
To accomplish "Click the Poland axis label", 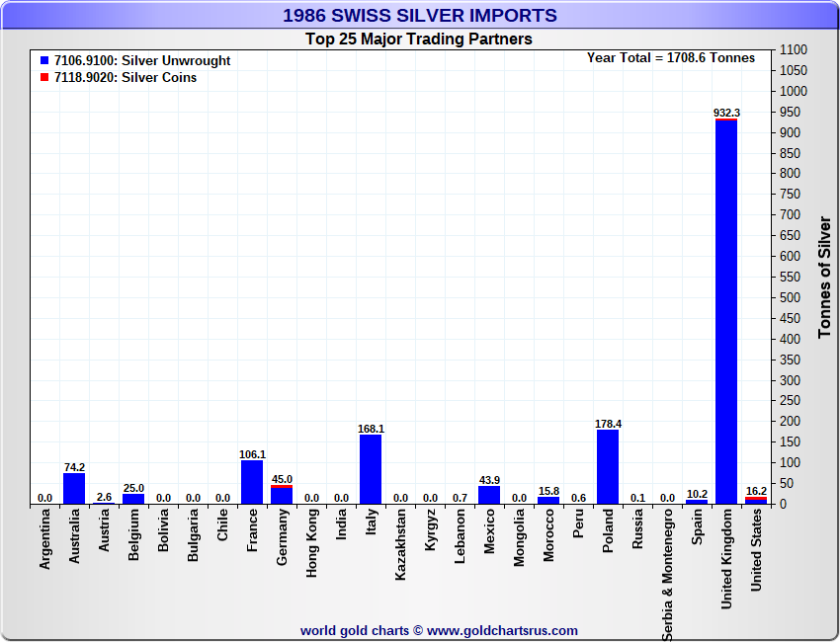I will point(608,530).
